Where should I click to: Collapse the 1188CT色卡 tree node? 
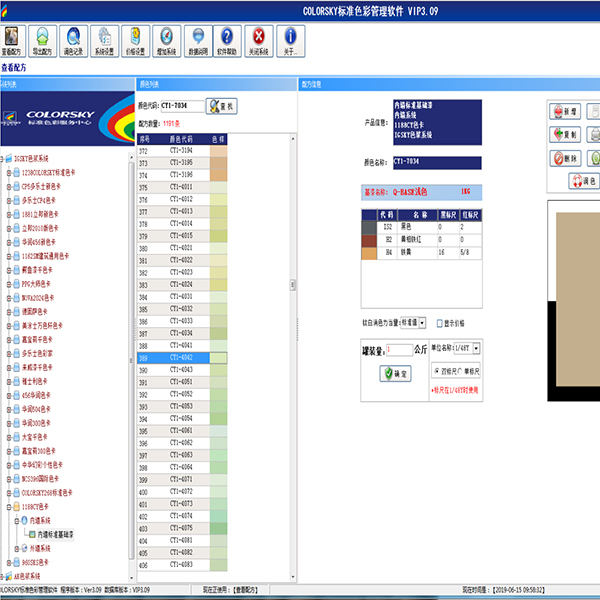point(9,506)
